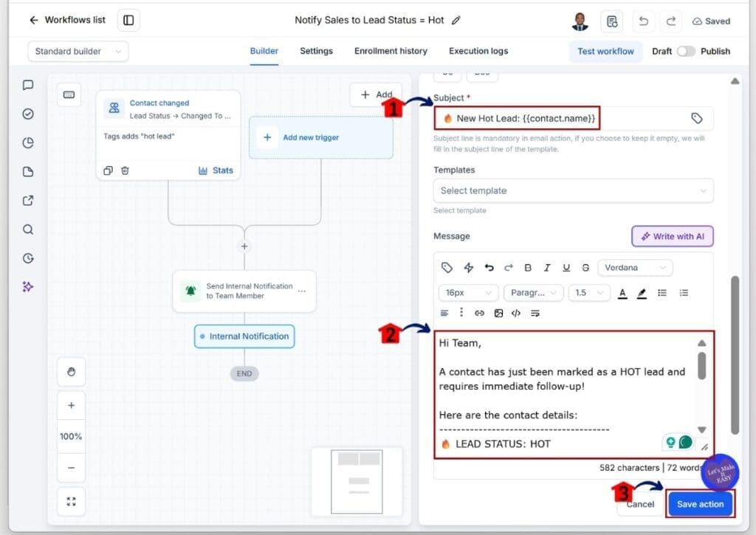
Task: Select Send Internal Notification action node
Action: point(244,291)
